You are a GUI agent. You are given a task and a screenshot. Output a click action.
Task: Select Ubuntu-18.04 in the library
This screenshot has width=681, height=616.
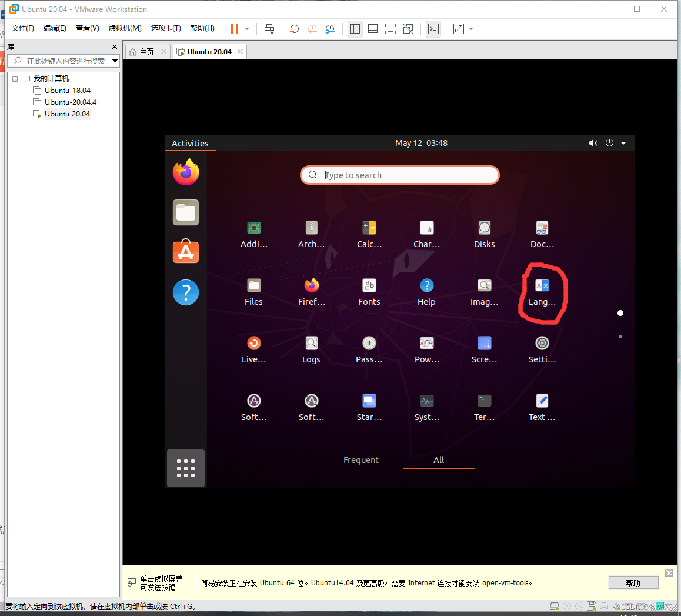point(67,91)
